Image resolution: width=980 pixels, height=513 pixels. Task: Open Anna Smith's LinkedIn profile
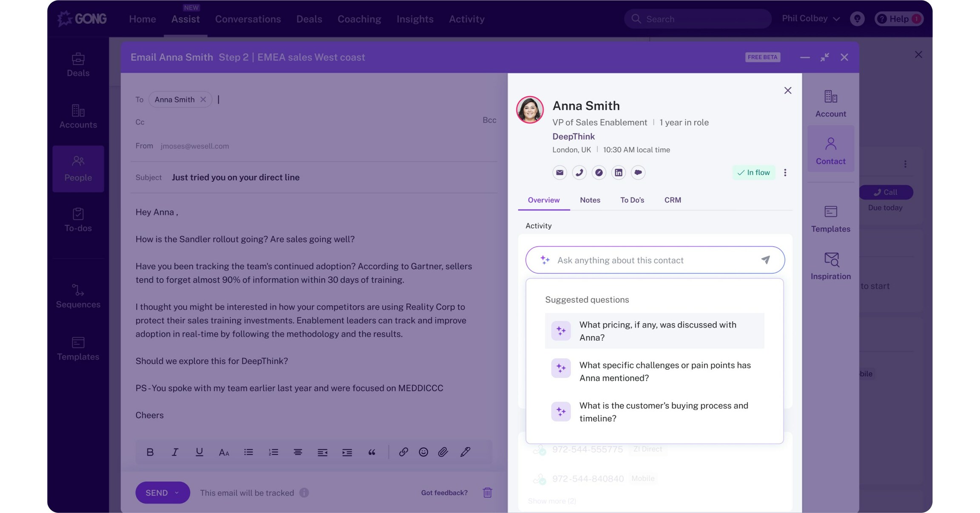619,173
